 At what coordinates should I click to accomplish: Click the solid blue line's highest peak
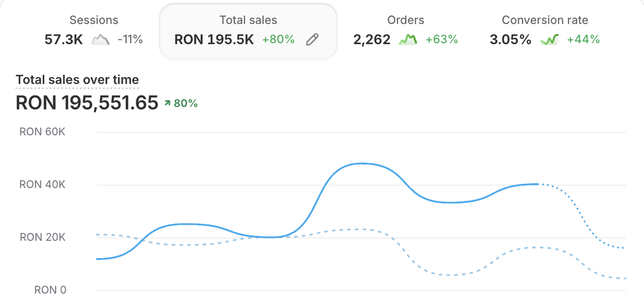coord(361,163)
